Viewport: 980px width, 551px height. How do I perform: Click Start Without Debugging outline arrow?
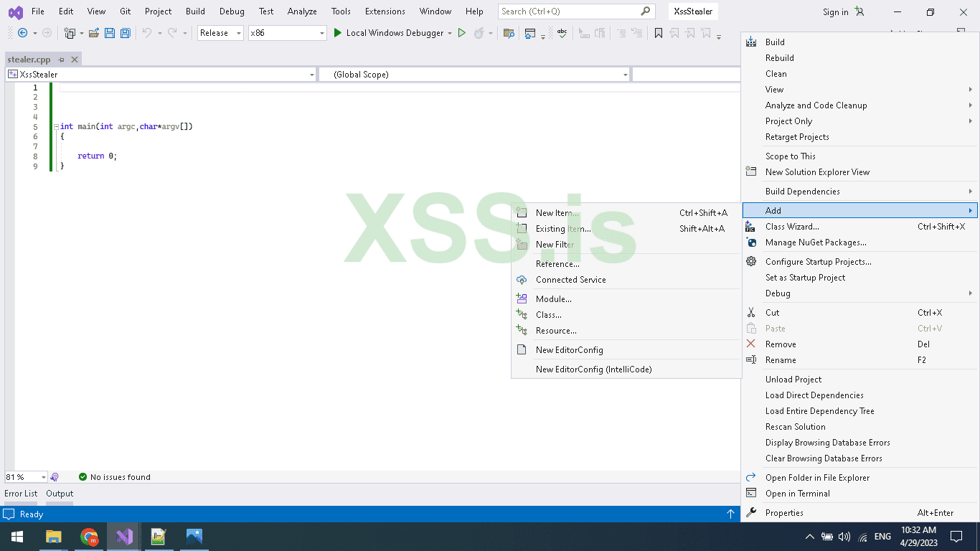click(x=462, y=33)
